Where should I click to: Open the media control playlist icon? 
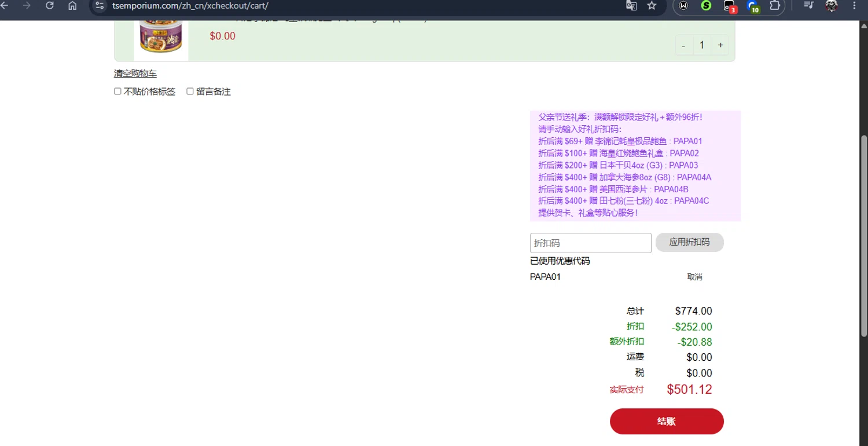[x=809, y=5]
